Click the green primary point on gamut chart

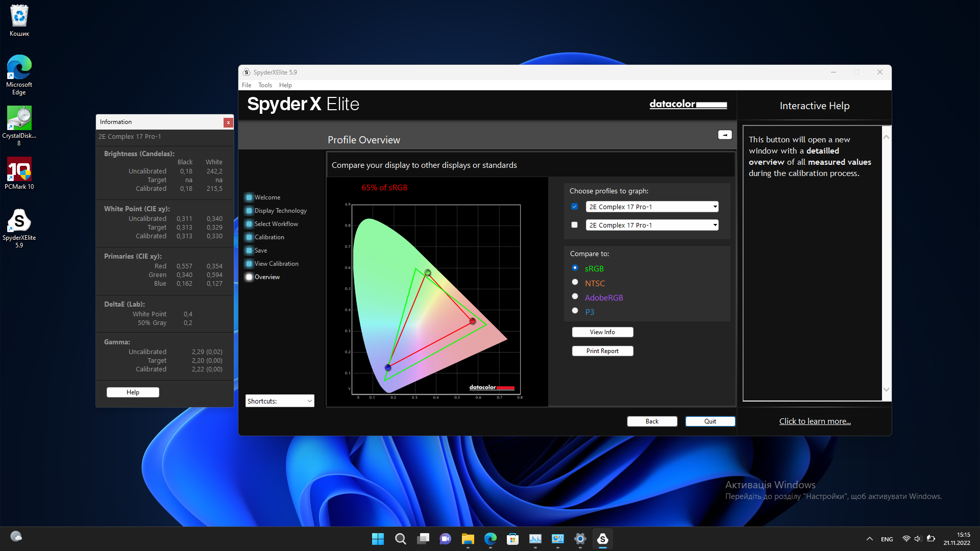(428, 273)
